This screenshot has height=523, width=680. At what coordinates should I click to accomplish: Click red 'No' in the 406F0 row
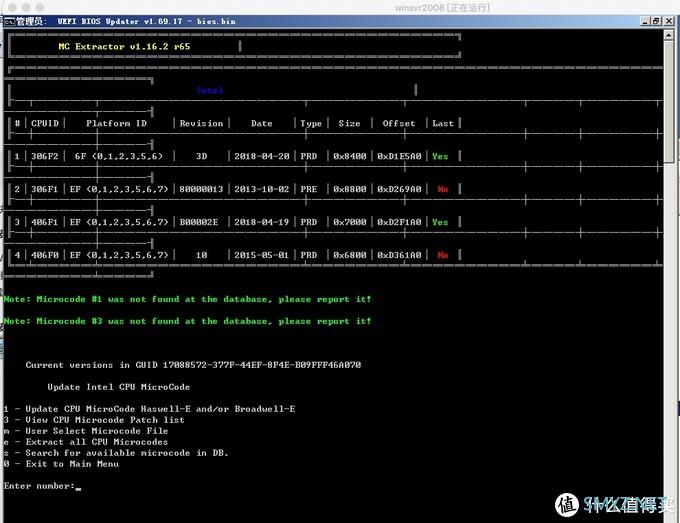(x=442, y=255)
